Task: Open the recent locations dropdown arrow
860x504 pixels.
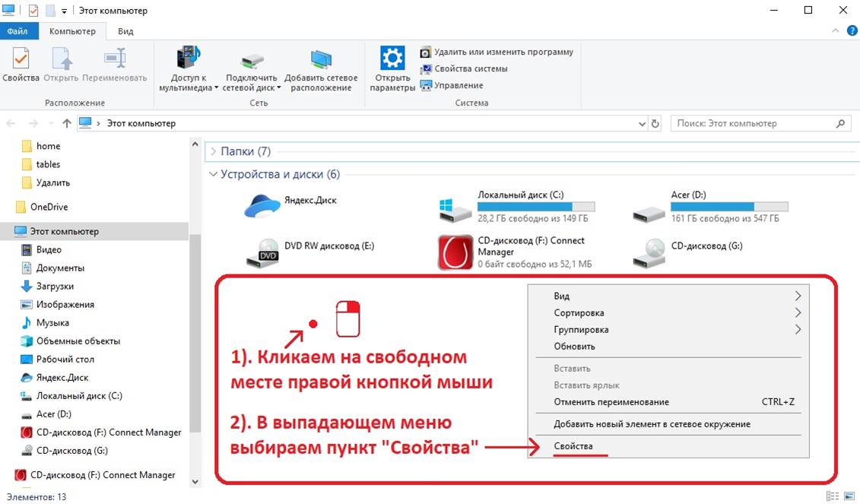Action: pos(51,123)
